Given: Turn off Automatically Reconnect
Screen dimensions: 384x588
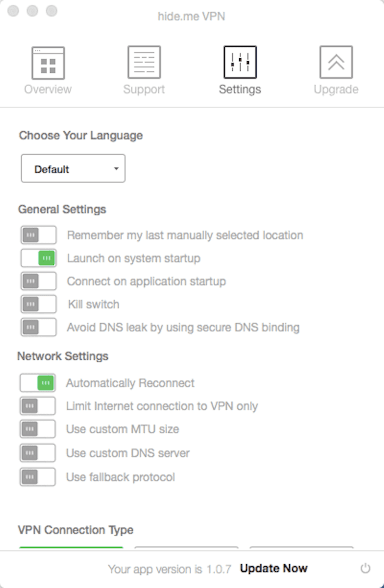Looking at the screenshot, I should (38, 383).
